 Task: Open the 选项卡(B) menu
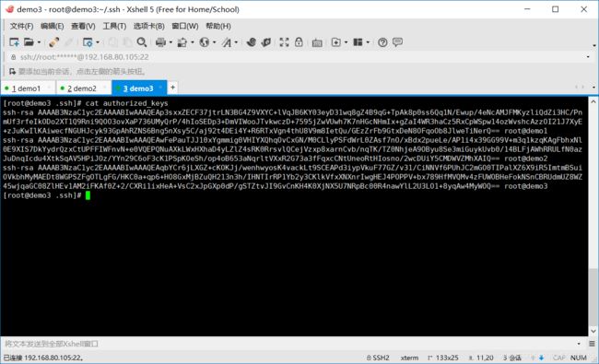149,26
